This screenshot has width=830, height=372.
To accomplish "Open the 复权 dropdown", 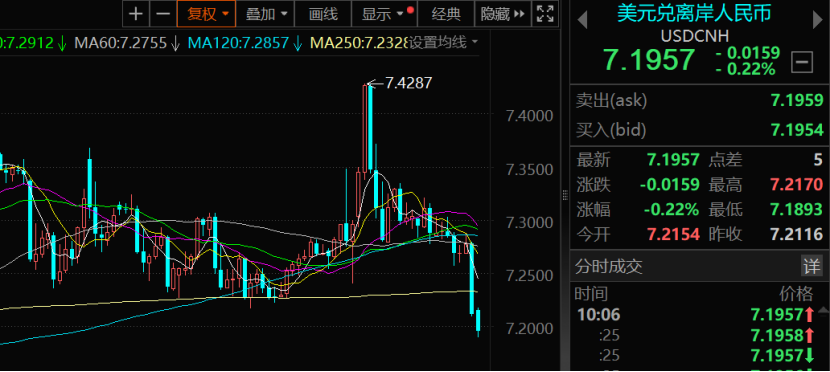I will pyautogui.click(x=206, y=14).
